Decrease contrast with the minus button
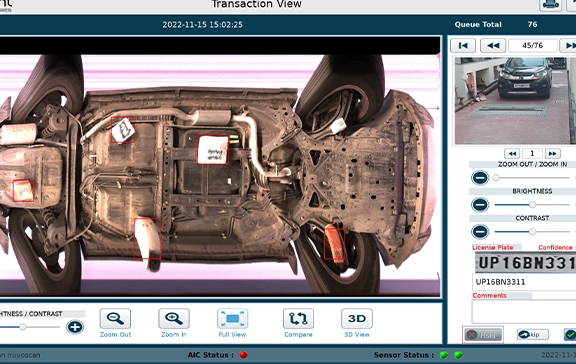 pyautogui.click(x=480, y=232)
